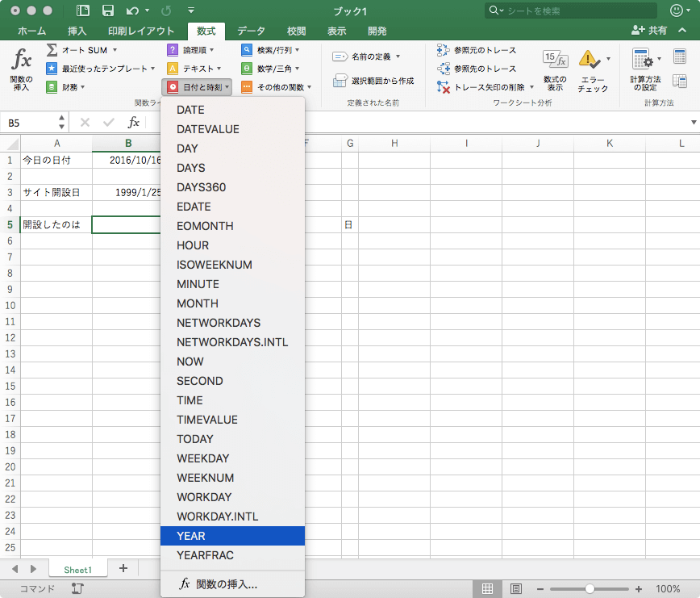The height and width of the screenshot is (598, 700).
Task: Open Calculation Options icon
Action: (x=643, y=59)
